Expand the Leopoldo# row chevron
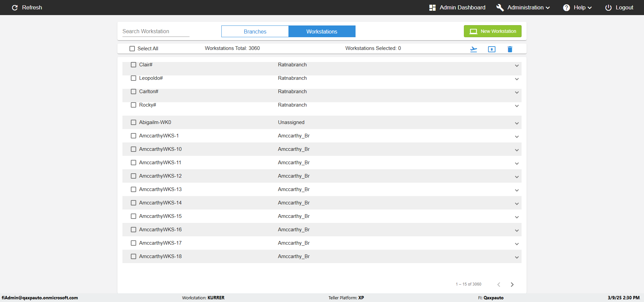This screenshot has height=302, width=644. point(517,79)
